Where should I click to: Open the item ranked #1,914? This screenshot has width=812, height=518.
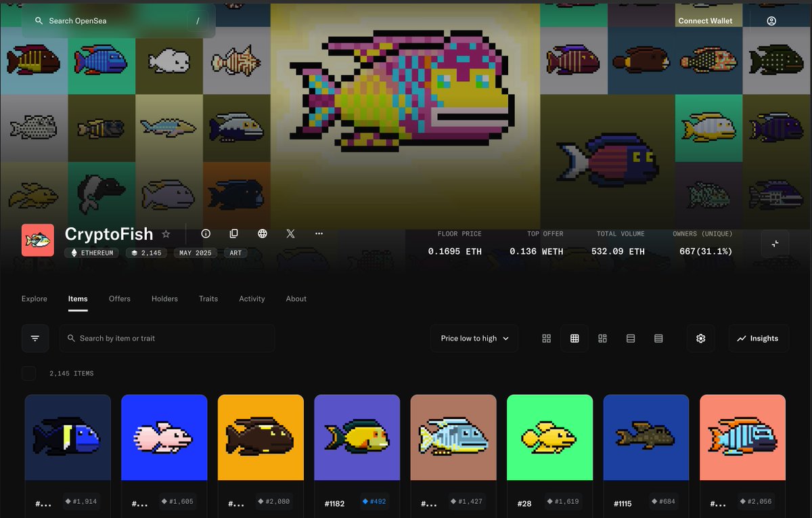tap(68, 437)
